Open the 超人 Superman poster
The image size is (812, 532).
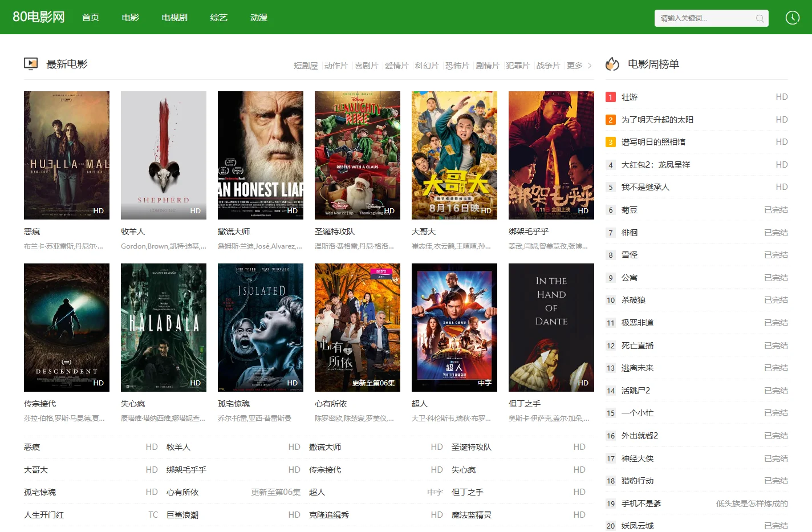454,327
